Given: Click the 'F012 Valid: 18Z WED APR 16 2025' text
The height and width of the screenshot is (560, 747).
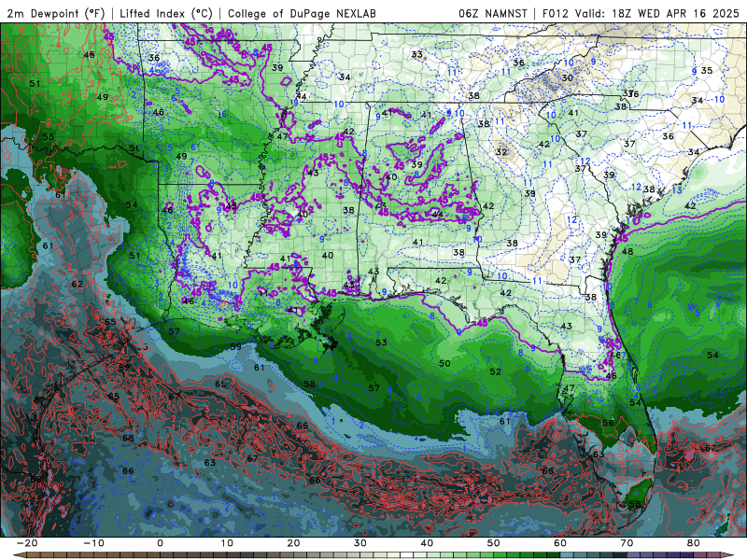Looking at the screenshot, I should click(x=641, y=13).
